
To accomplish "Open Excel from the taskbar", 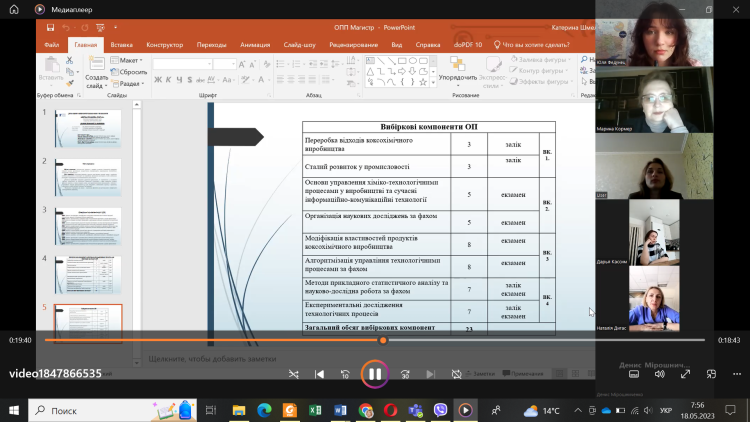I will [x=314, y=410].
